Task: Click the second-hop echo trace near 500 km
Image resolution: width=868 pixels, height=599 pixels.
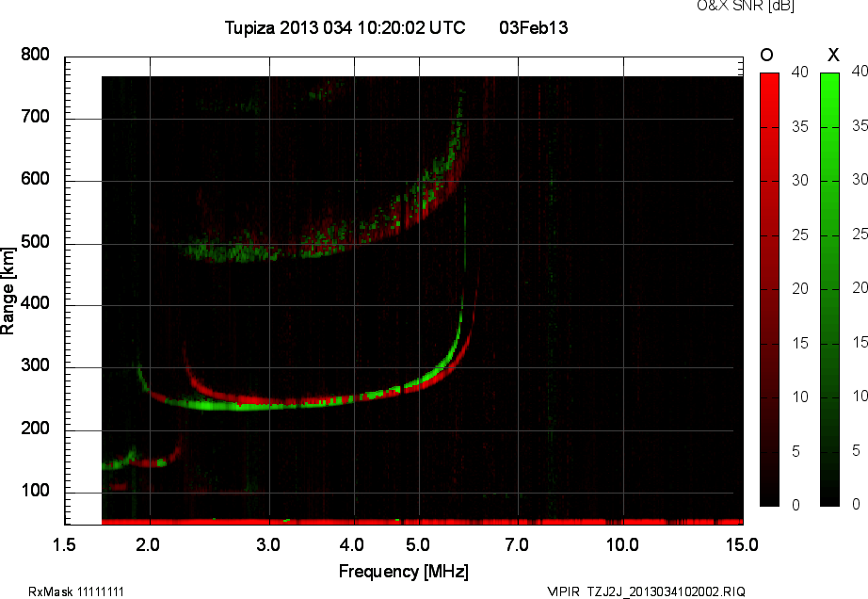Action: coord(282,252)
